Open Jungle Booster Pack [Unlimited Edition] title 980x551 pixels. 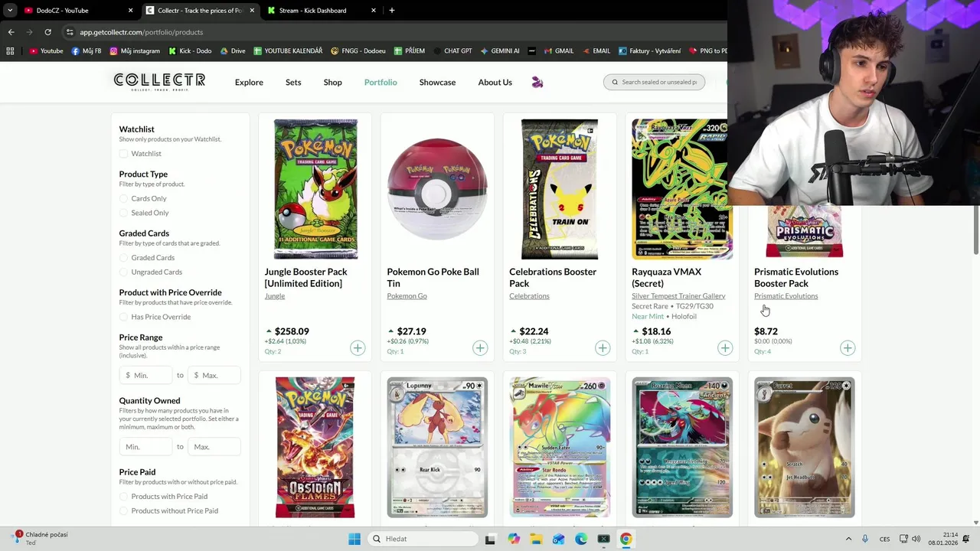click(x=305, y=278)
